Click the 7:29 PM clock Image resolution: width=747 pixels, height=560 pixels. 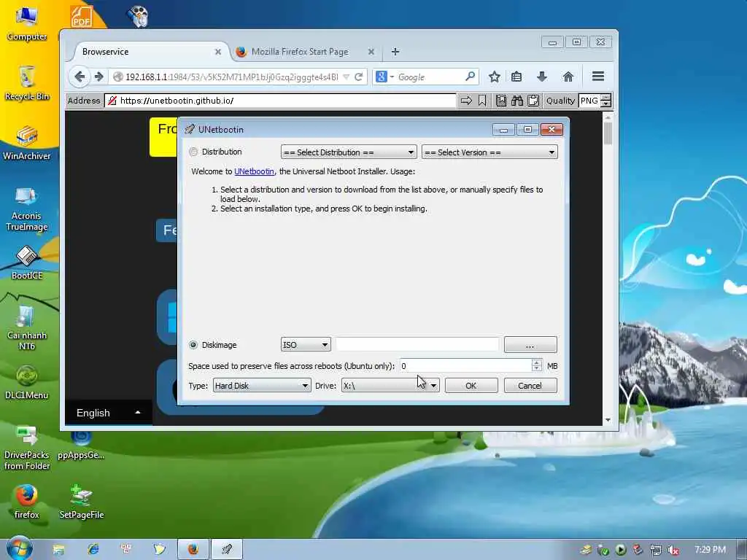point(710,550)
